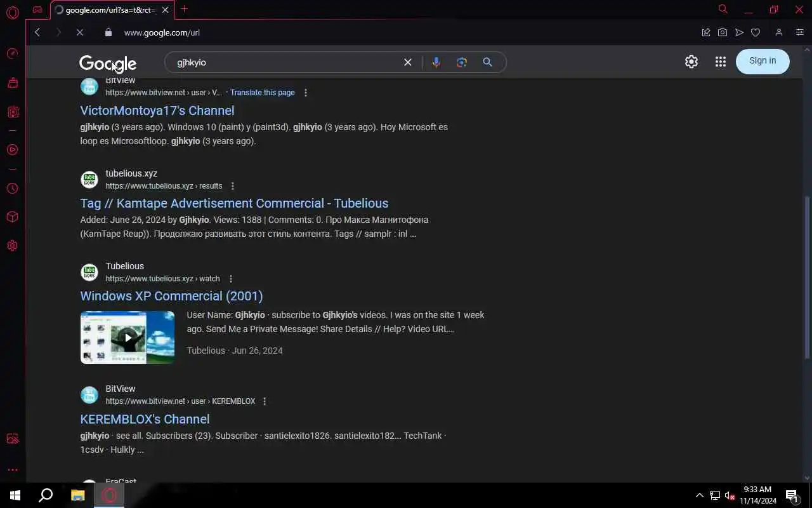This screenshot has height=508, width=812.
Task: Open Kamtape Advertisement Commercial result
Action: click(x=234, y=203)
